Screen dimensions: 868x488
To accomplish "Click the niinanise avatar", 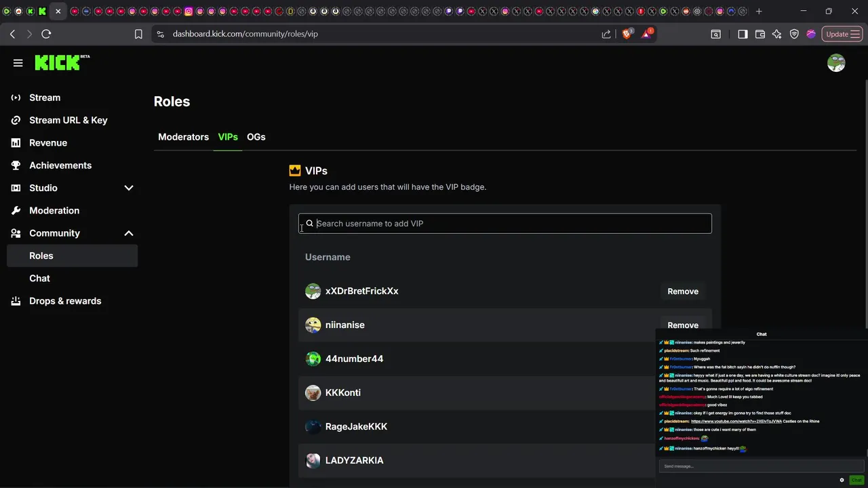I will tap(313, 325).
